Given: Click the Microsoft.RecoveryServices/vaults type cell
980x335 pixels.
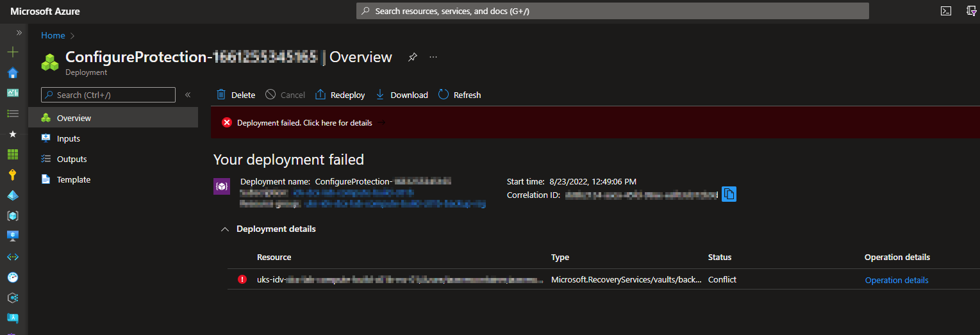Looking at the screenshot, I should [x=626, y=280].
